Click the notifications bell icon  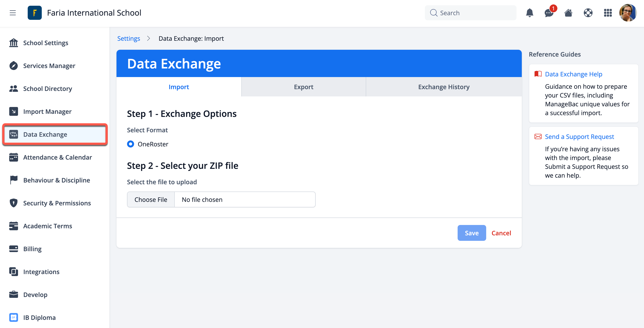click(x=529, y=13)
